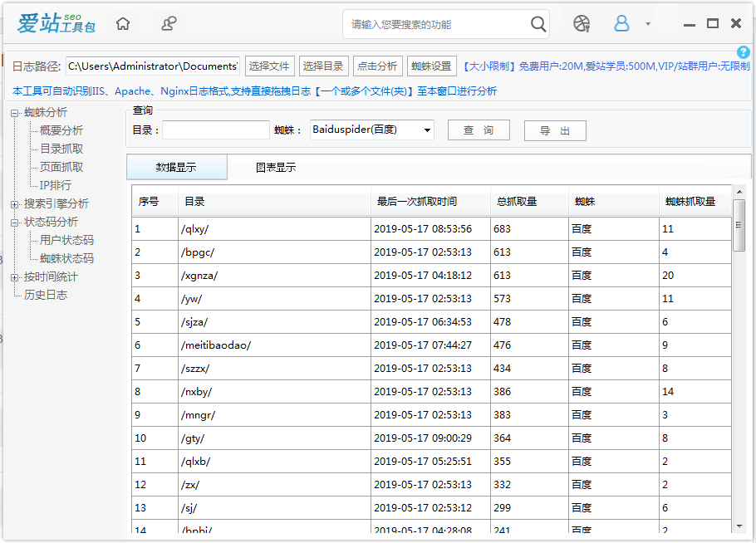Select the /qlxb/ directory cell
This screenshot has height=543, width=756.
pos(274,461)
